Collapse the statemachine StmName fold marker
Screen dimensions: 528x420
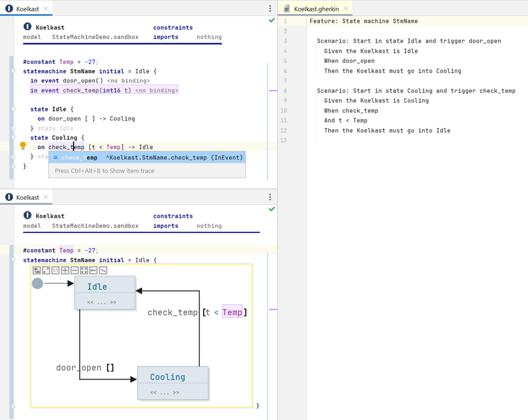click(x=13, y=71)
